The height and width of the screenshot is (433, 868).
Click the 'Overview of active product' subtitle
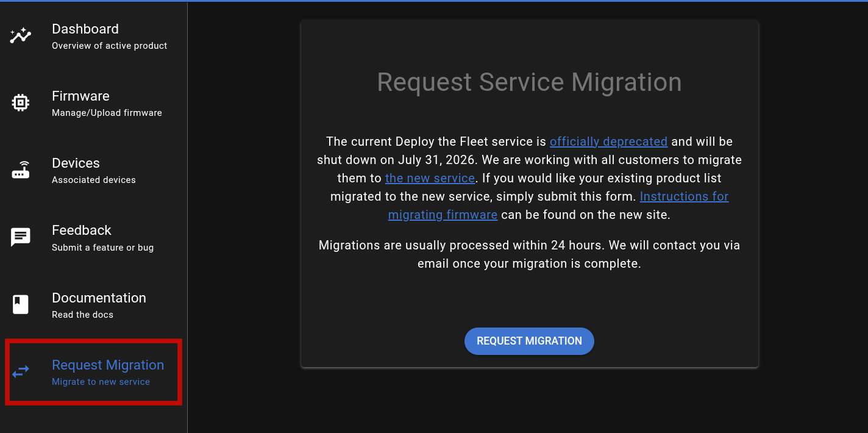[109, 45]
